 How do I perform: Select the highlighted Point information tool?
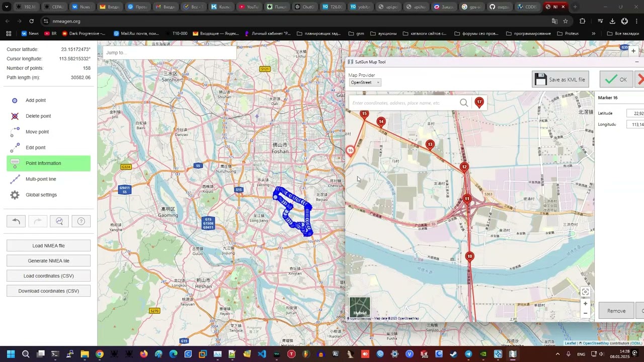point(48,163)
